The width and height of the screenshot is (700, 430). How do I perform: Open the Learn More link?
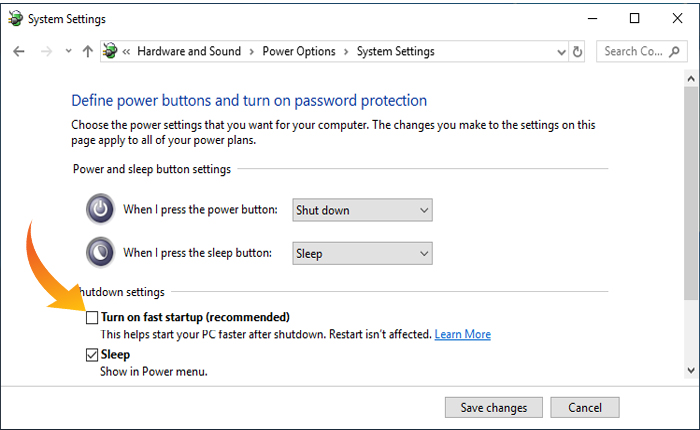pyautogui.click(x=462, y=334)
